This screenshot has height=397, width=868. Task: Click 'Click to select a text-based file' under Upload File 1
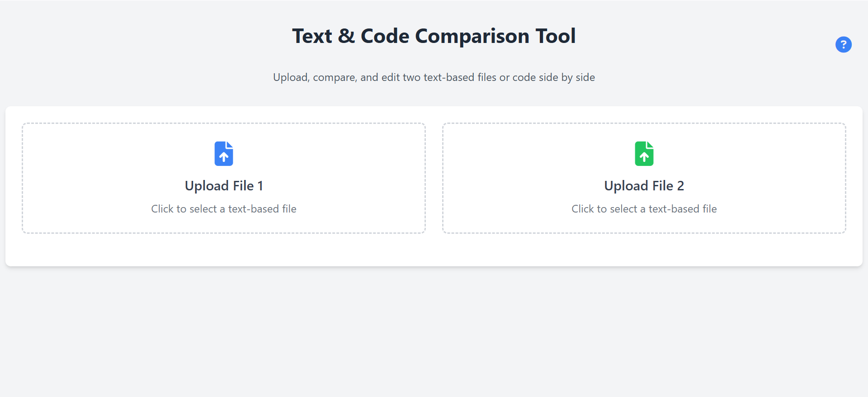point(223,208)
